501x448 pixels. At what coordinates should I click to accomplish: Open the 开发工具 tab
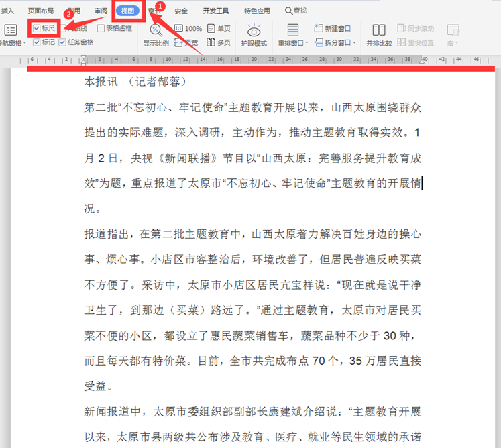point(216,11)
